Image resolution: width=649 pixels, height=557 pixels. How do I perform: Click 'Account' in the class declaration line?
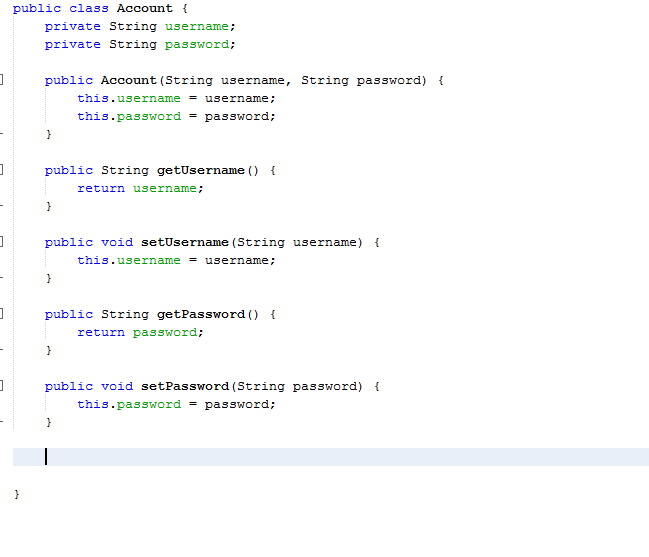144,8
